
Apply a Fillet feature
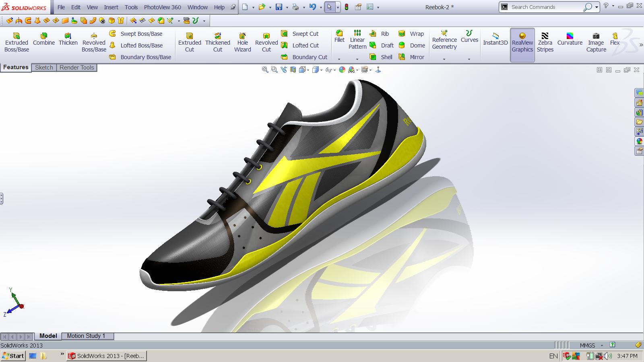(x=339, y=36)
